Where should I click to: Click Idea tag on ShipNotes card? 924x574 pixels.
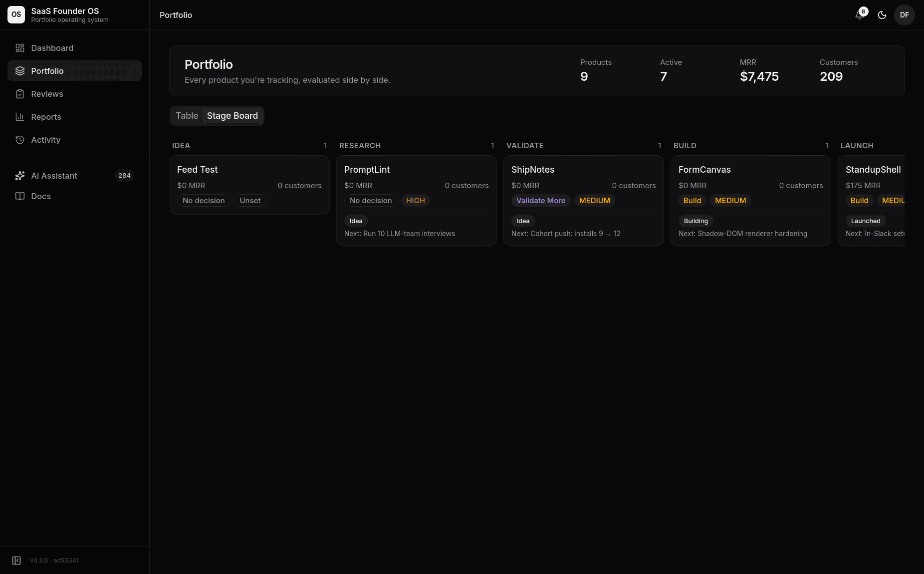pos(523,221)
